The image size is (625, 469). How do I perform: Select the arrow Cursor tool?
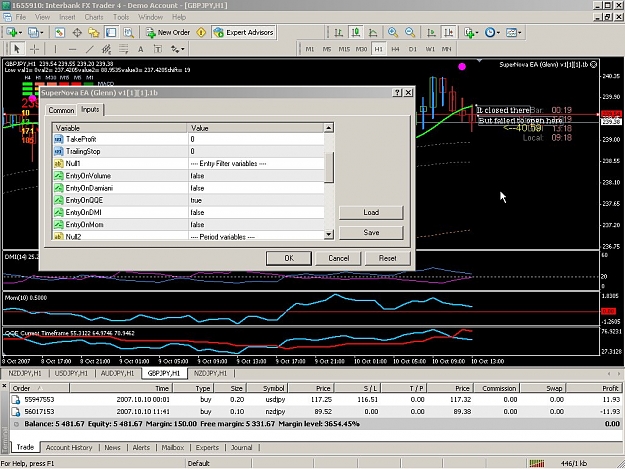(17, 49)
